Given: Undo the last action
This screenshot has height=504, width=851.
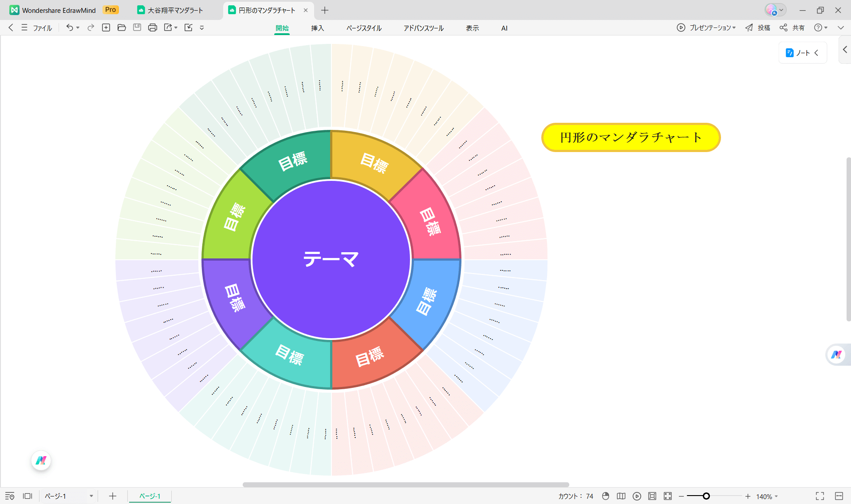Looking at the screenshot, I should (x=69, y=27).
